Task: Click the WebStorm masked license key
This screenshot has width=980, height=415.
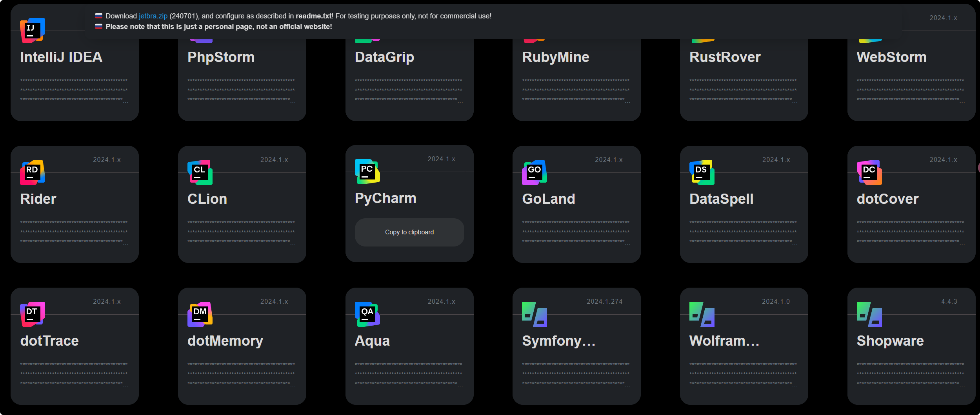Action: pyautogui.click(x=911, y=90)
